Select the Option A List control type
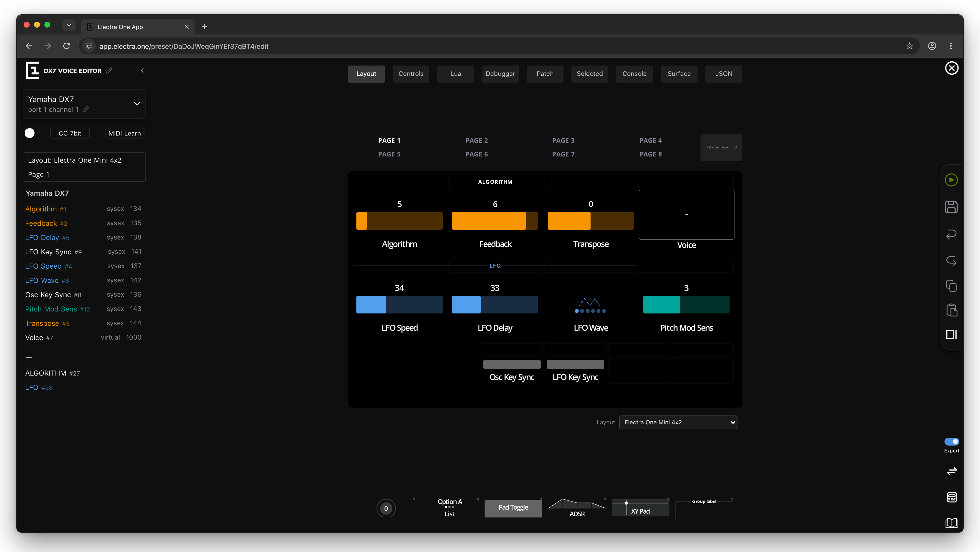980x552 pixels. [450, 507]
